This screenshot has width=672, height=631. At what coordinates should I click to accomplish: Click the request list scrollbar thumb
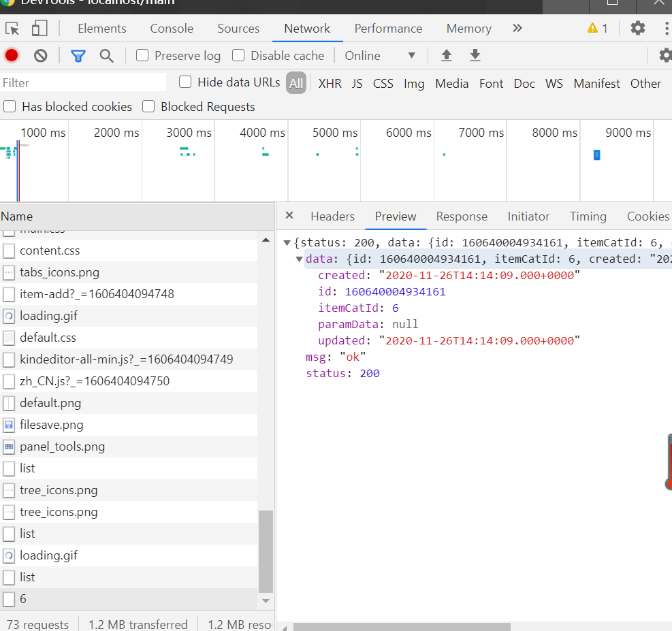pyautogui.click(x=266, y=551)
